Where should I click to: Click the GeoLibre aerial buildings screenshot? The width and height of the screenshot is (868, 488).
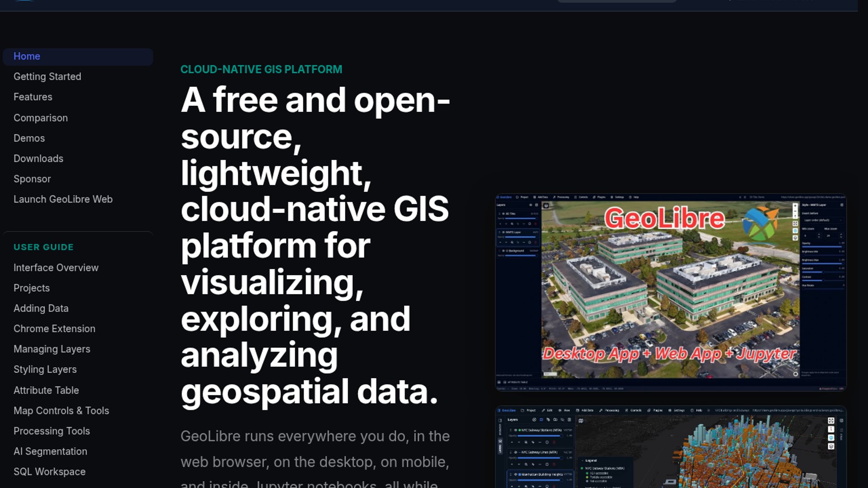671,292
